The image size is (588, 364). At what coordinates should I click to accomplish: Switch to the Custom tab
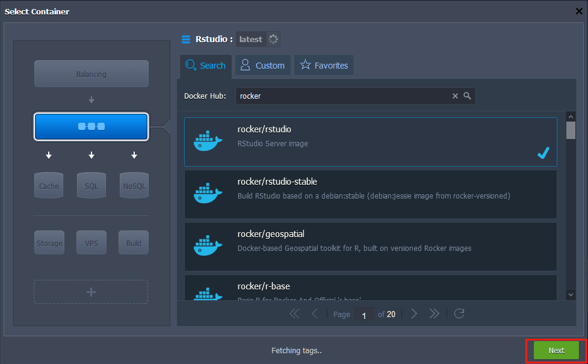click(262, 66)
